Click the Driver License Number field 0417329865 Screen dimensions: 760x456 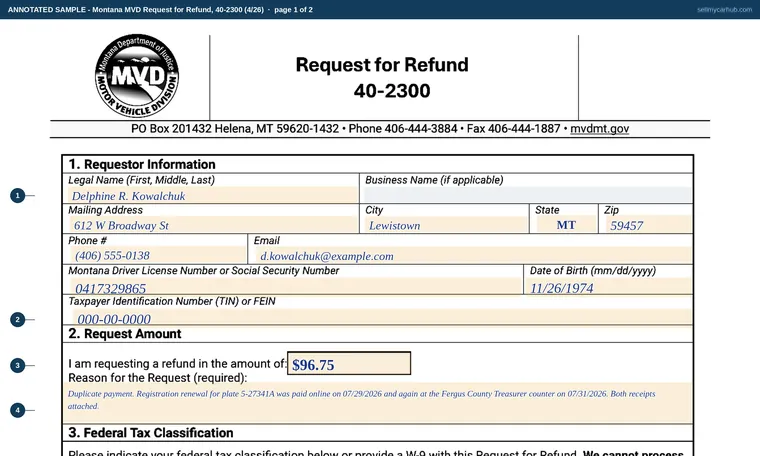point(296,286)
